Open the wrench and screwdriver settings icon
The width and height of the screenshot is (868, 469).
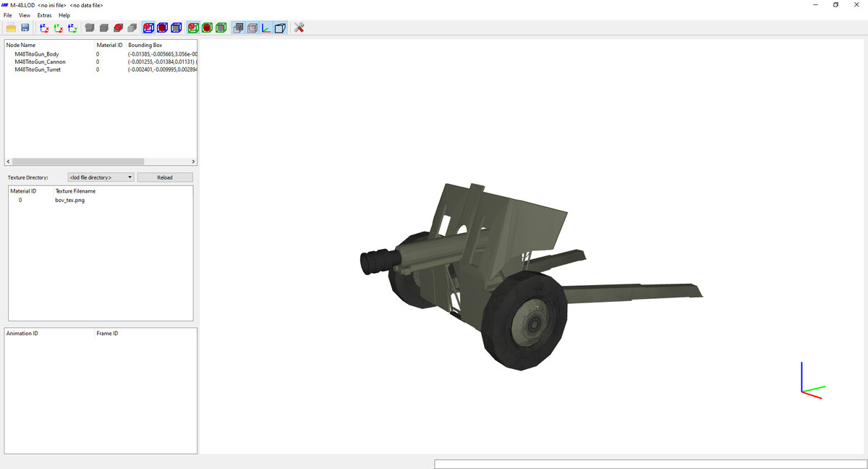pyautogui.click(x=299, y=28)
